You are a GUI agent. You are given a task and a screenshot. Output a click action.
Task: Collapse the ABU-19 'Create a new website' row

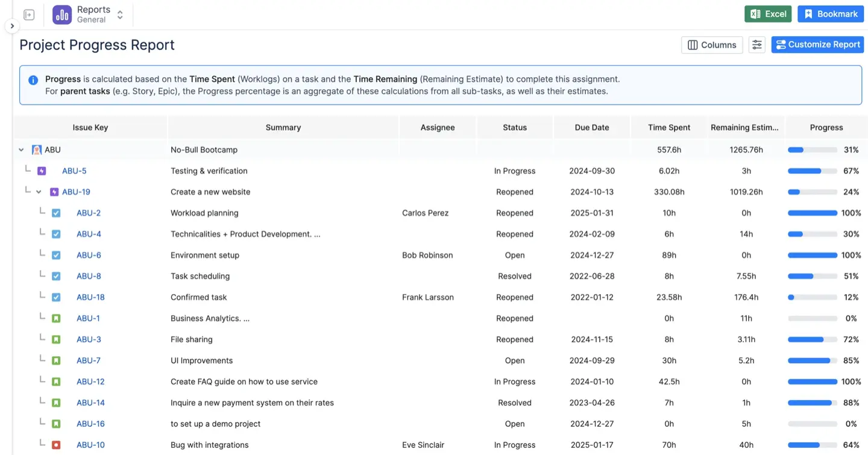(39, 192)
